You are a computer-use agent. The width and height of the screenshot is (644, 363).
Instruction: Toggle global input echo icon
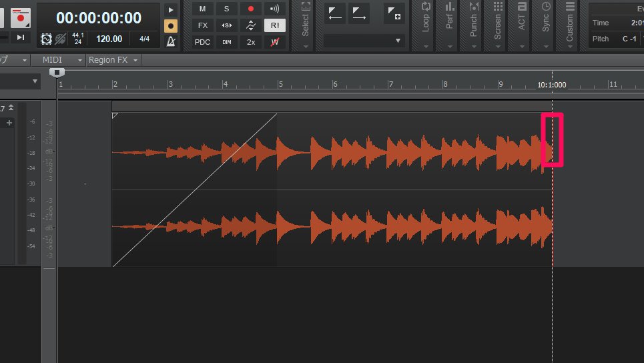pos(274,9)
